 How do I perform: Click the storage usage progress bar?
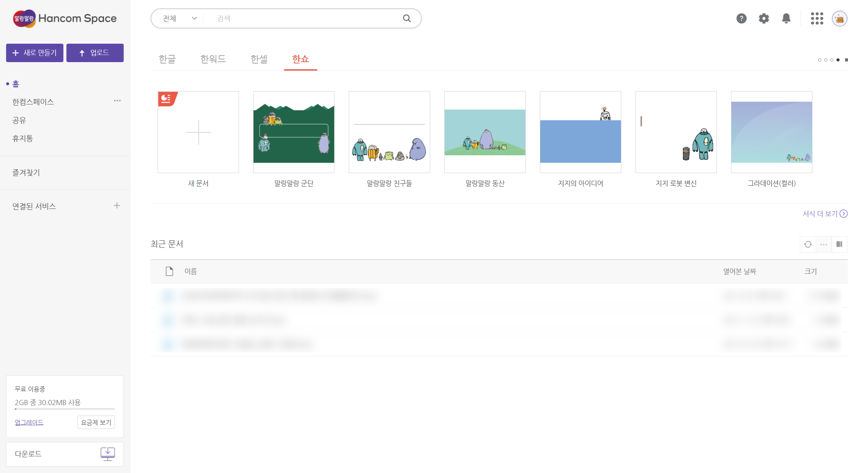point(65,408)
